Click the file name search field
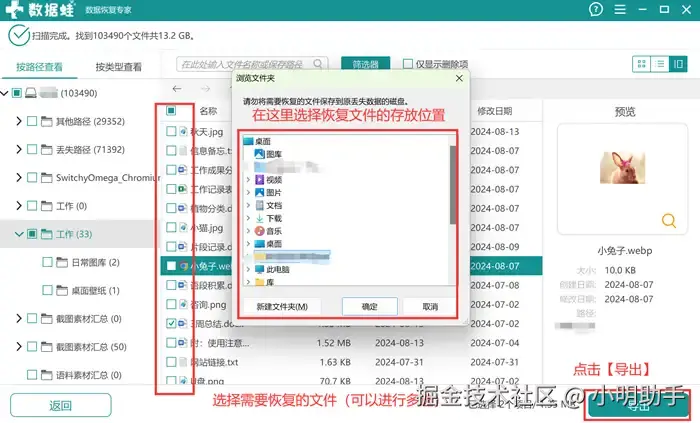The height and width of the screenshot is (423, 700). click(x=252, y=64)
